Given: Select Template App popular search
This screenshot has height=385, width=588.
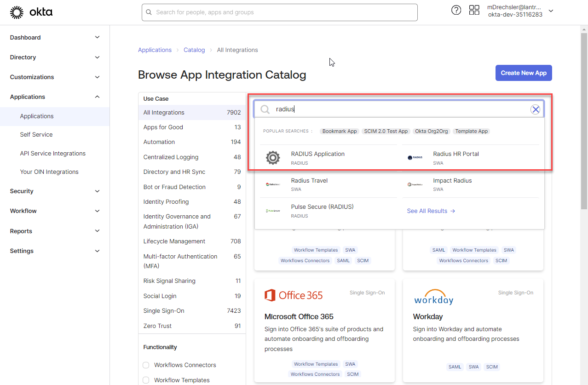Looking at the screenshot, I should [472, 131].
